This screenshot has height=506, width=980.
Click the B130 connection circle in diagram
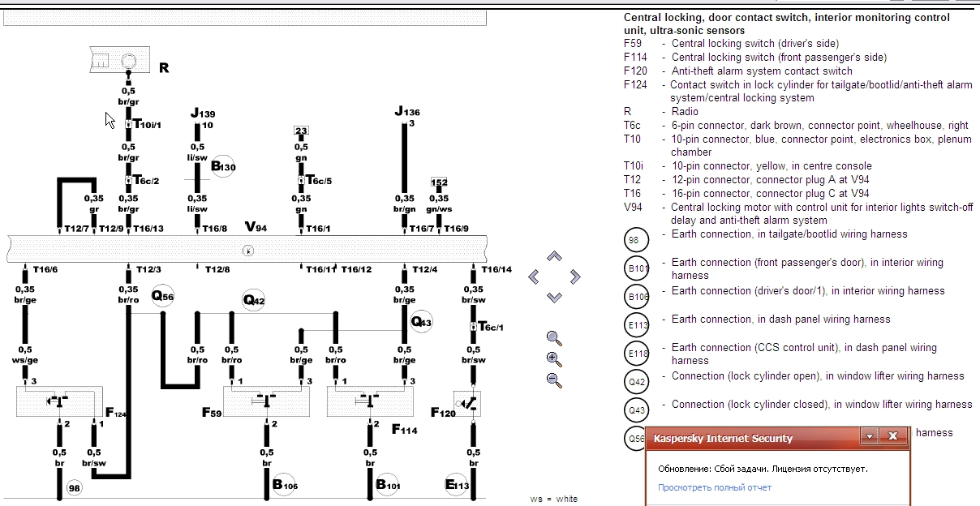(221, 167)
